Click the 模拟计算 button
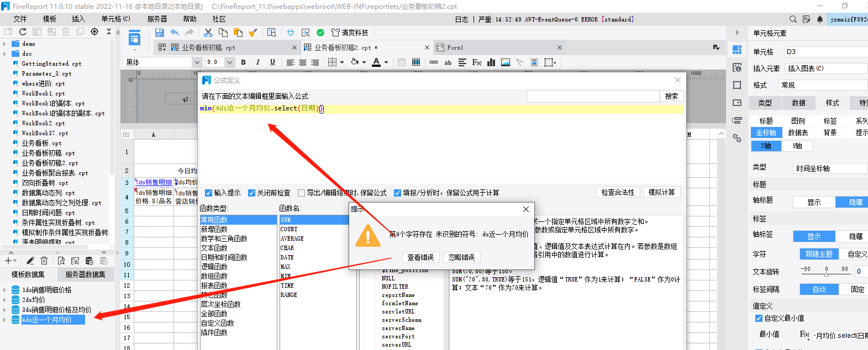The height and width of the screenshot is (350, 868). click(x=661, y=192)
